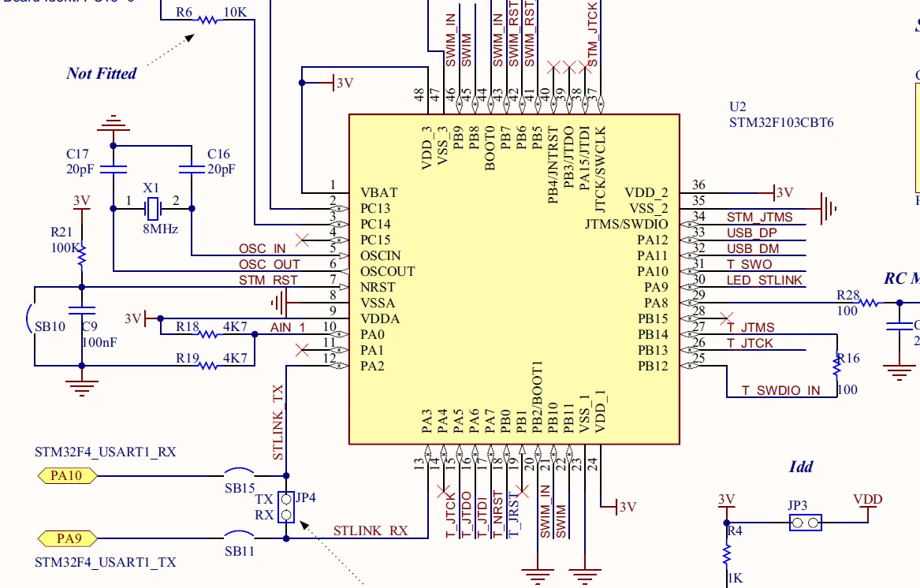This screenshot has width=920, height=588.
Task: Click the PB4/JNTRST pin name
Action: [553, 165]
